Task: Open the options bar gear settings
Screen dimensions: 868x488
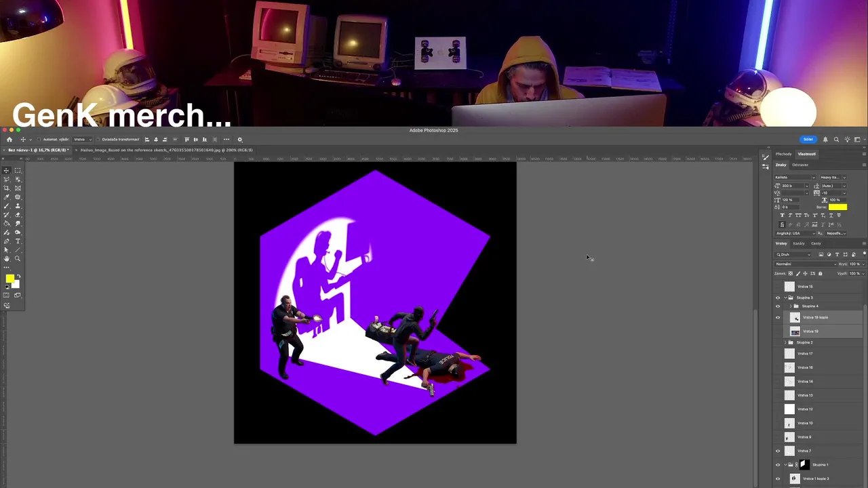Action: pos(239,140)
